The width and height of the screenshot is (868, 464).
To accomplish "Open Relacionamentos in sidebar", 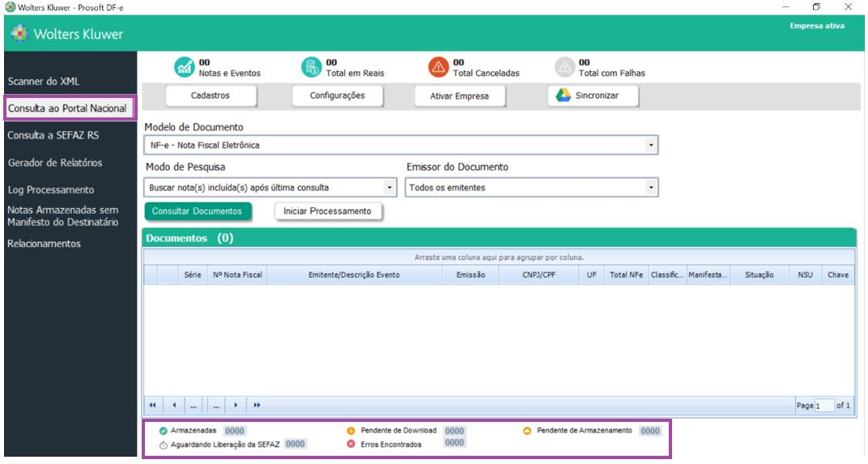I will click(x=44, y=244).
